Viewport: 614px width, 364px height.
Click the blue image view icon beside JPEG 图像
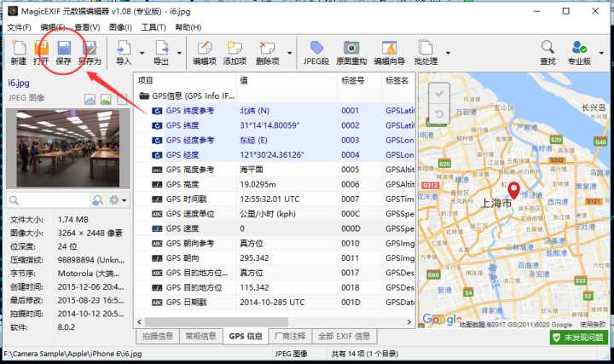pyautogui.click(x=90, y=100)
